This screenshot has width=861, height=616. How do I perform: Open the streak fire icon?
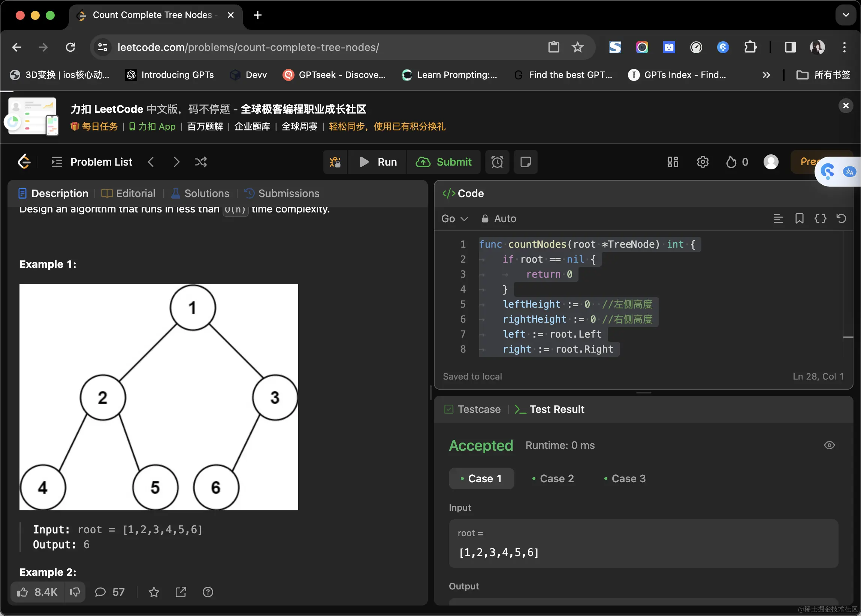pyautogui.click(x=731, y=162)
